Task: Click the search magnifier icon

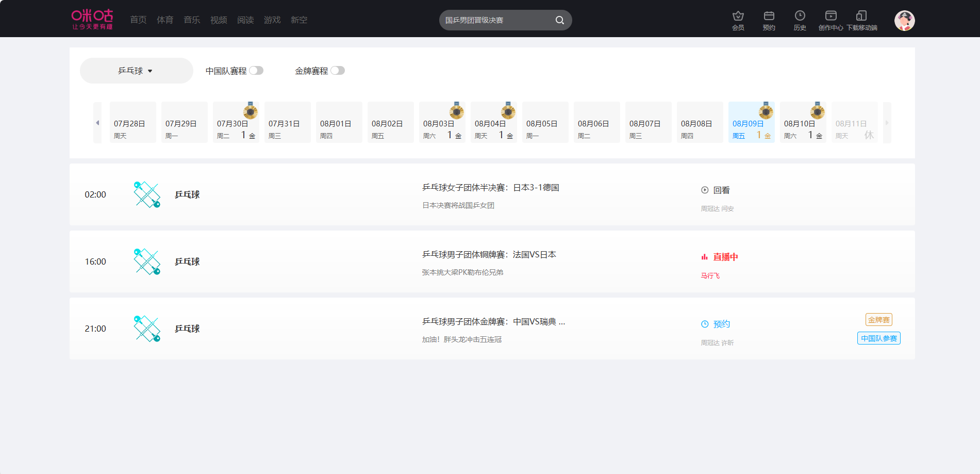Action: [559, 20]
